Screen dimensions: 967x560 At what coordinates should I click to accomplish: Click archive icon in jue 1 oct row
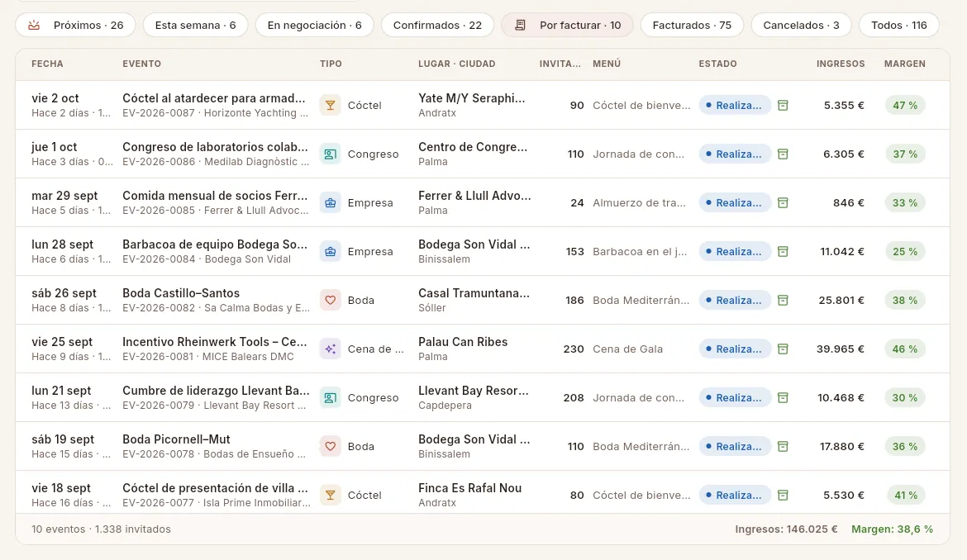click(783, 154)
